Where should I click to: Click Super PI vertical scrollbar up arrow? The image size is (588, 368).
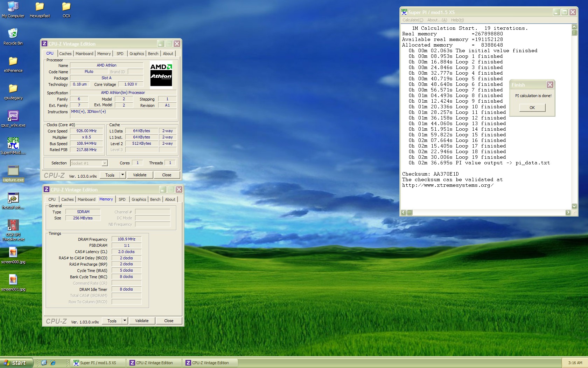pyautogui.click(x=574, y=27)
